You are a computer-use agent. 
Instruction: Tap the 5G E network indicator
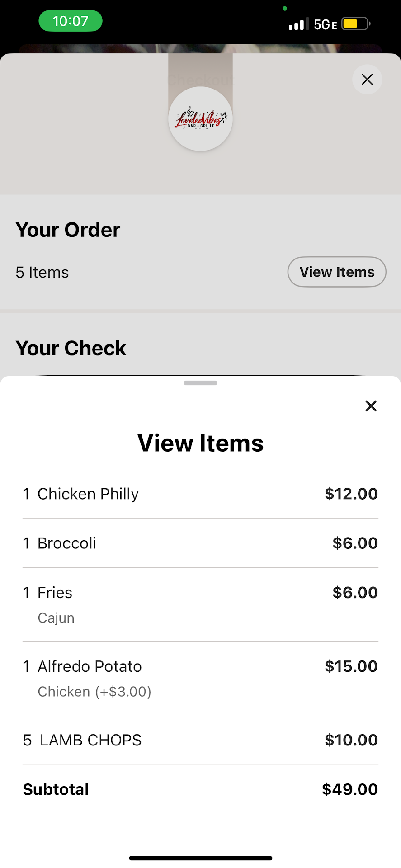[326, 24]
